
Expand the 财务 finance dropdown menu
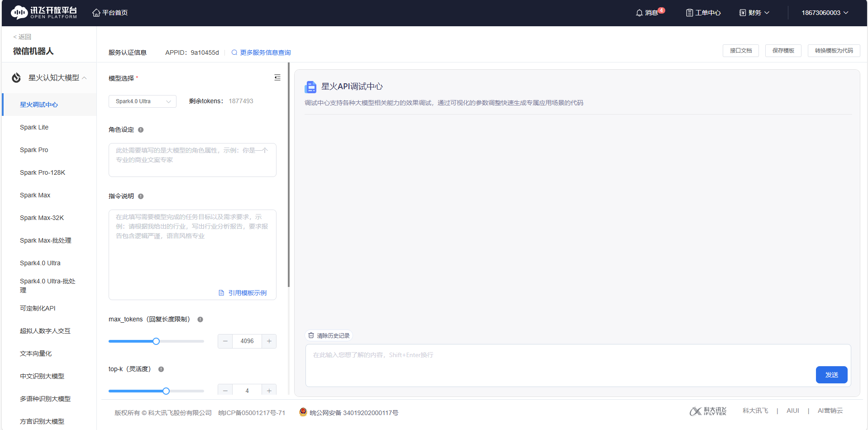click(x=754, y=13)
